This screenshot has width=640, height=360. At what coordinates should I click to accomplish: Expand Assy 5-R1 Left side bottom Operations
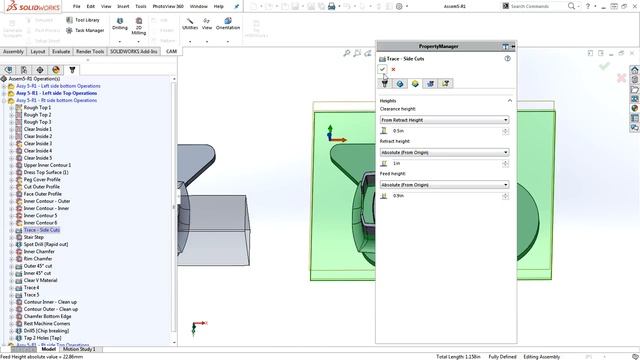pyautogui.click(x=4, y=86)
